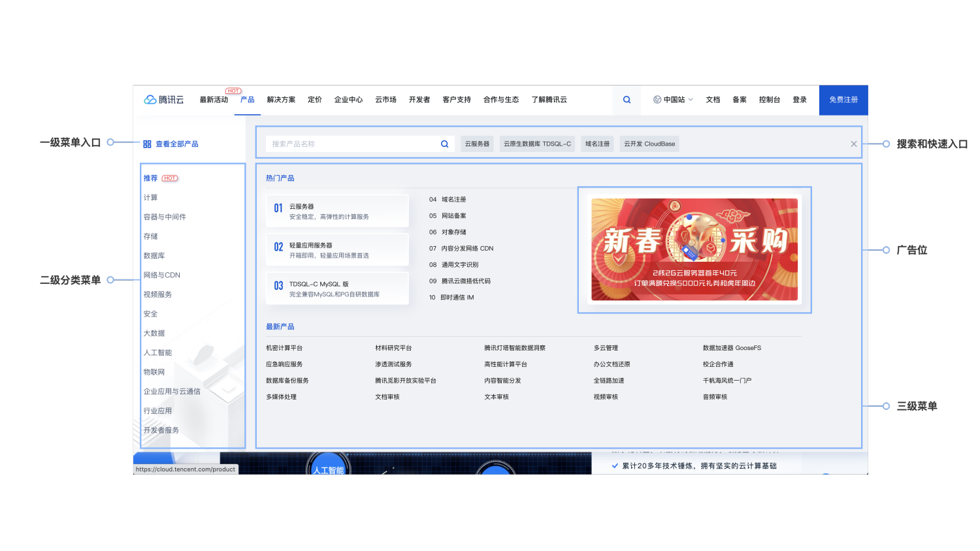Open the 开发者 menu item
Screen dimensions: 980x551
419,100
